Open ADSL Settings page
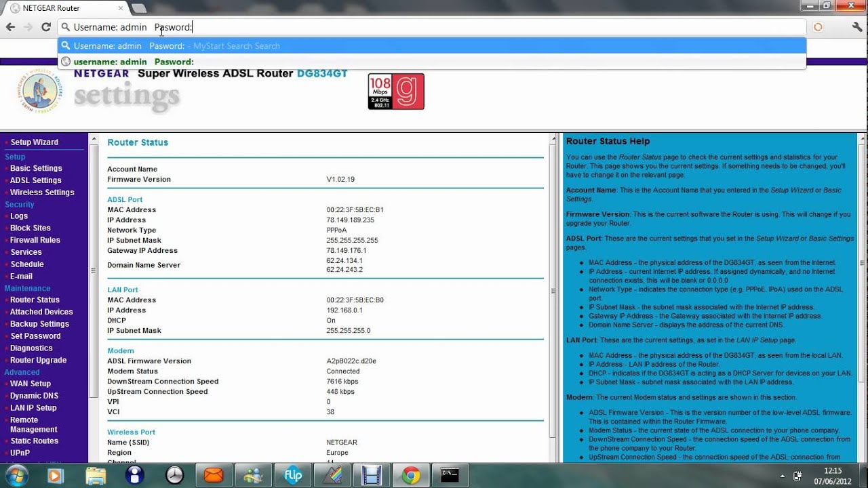This screenshot has height=488, width=868. [x=36, y=180]
